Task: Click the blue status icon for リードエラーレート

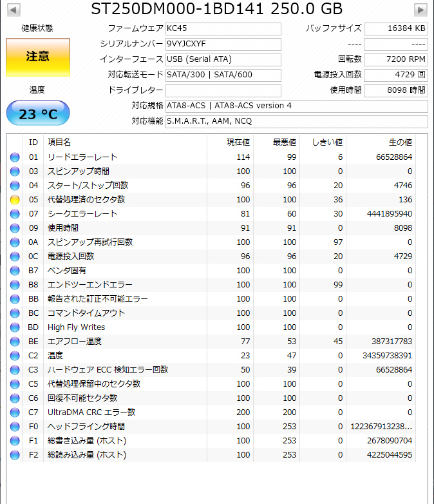Action: pyautogui.click(x=15, y=157)
